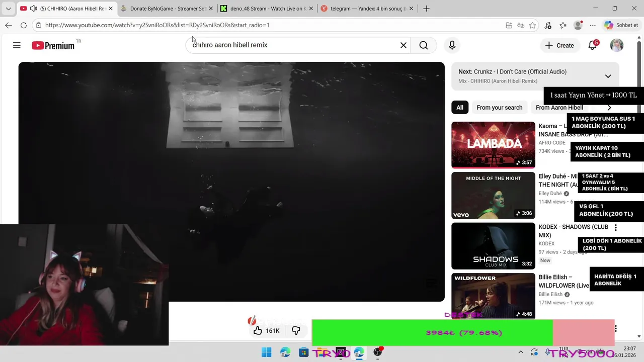Click the Create button

559,45
